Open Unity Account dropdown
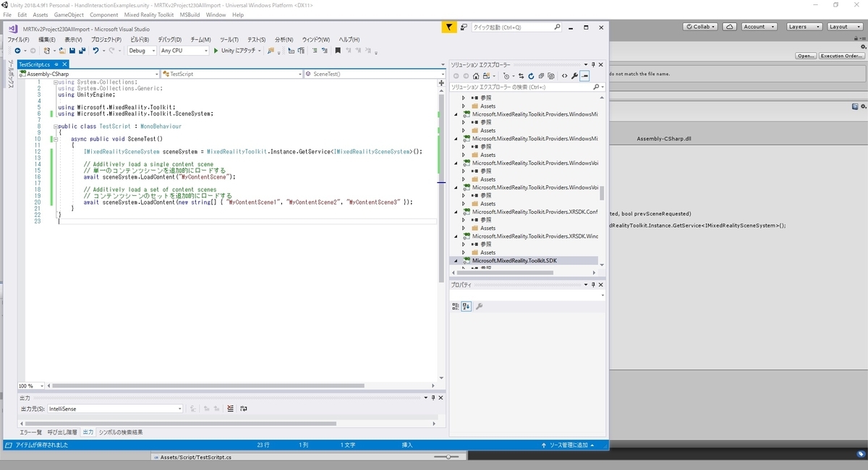The image size is (868, 470). pos(759,27)
